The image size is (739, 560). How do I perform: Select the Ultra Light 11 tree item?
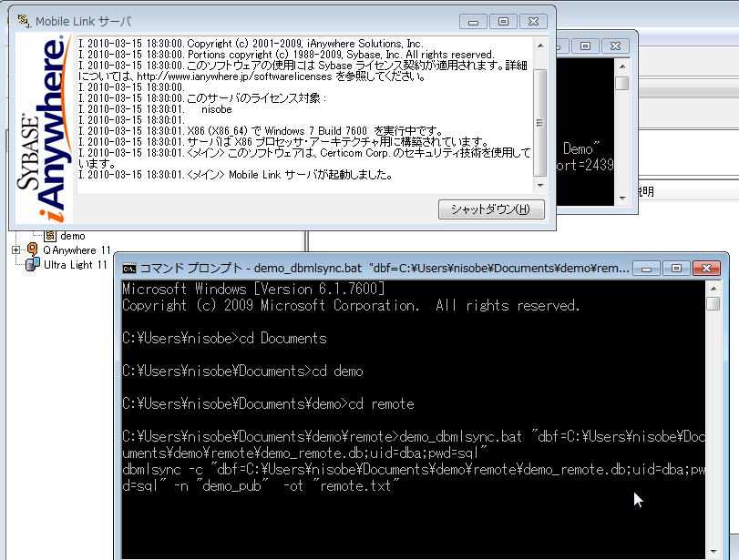(x=75, y=264)
